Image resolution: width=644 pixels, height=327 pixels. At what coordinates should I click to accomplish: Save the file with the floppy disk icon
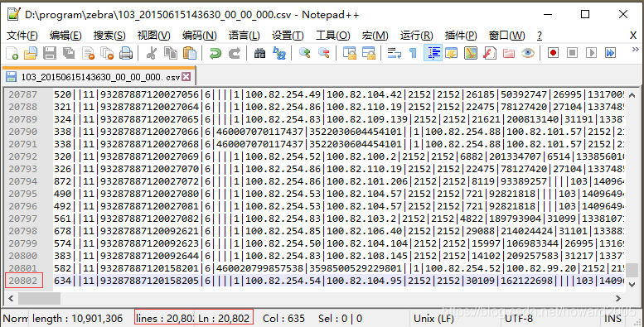pos(50,53)
